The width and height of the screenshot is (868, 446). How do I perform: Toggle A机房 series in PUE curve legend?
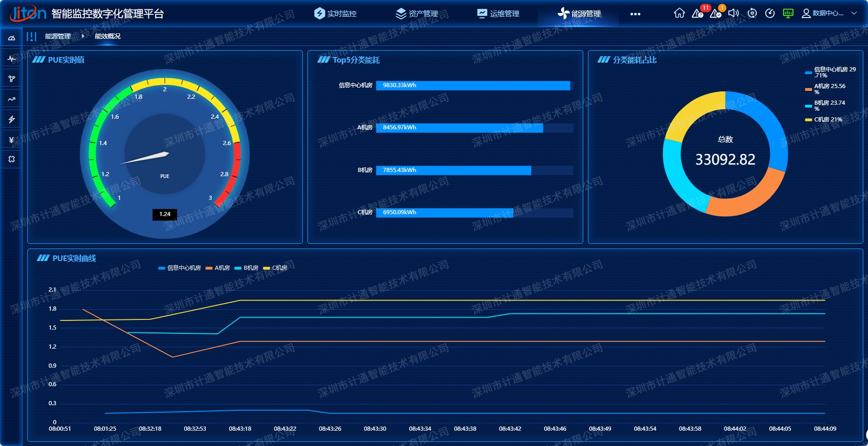[x=218, y=268]
